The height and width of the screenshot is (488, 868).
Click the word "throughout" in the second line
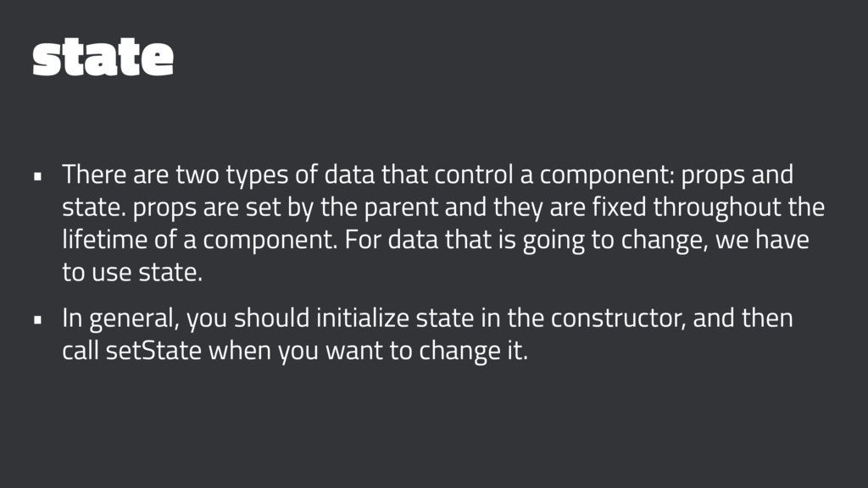[718, 208]
